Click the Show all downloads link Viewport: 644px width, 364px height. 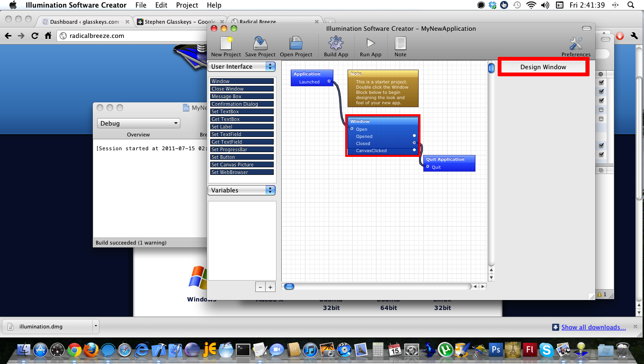pos(593,327)
